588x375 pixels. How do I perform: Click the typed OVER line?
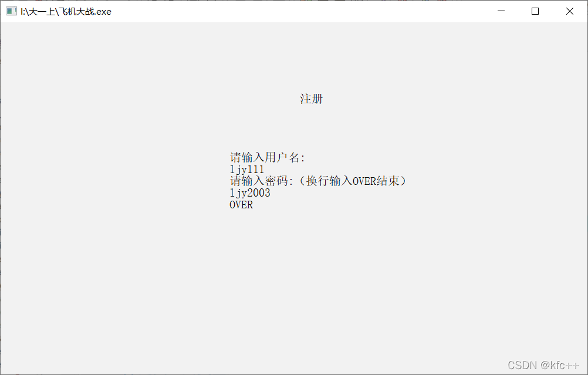pyautogui.click(x=241, y=205)
